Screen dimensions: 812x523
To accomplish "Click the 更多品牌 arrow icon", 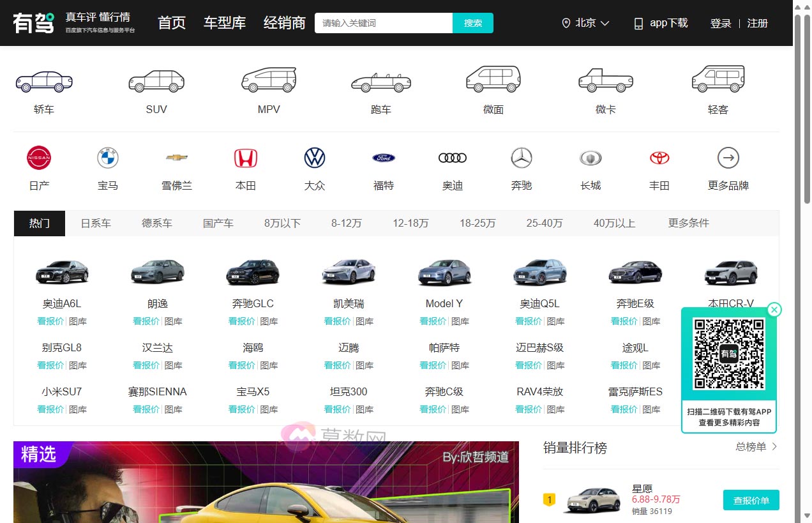I will pyautogui.click(x=728, y=158).
